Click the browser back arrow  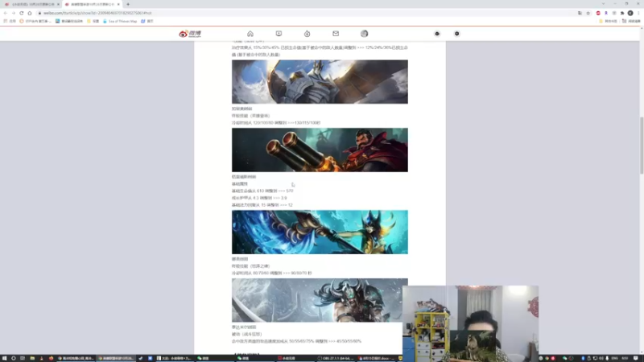[6, 13]
